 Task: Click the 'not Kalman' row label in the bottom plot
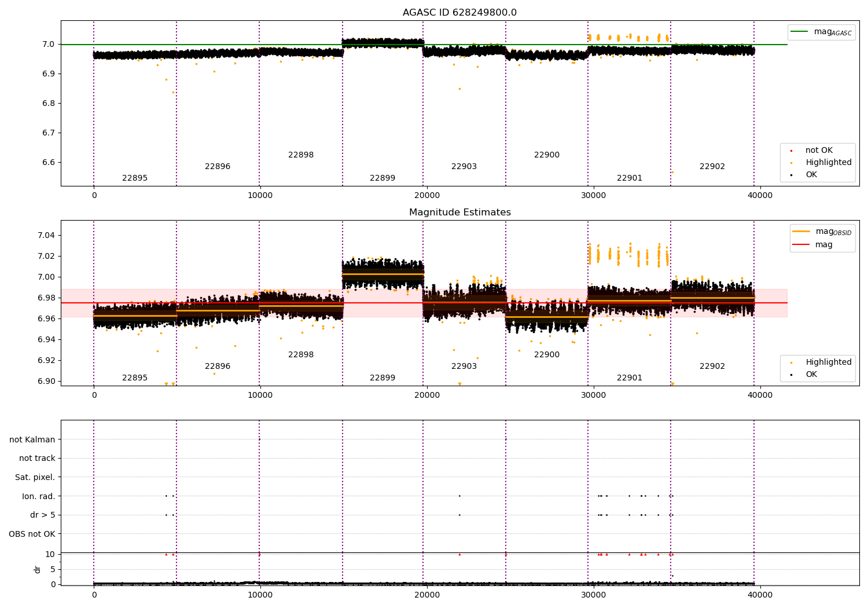click(32, 439)
